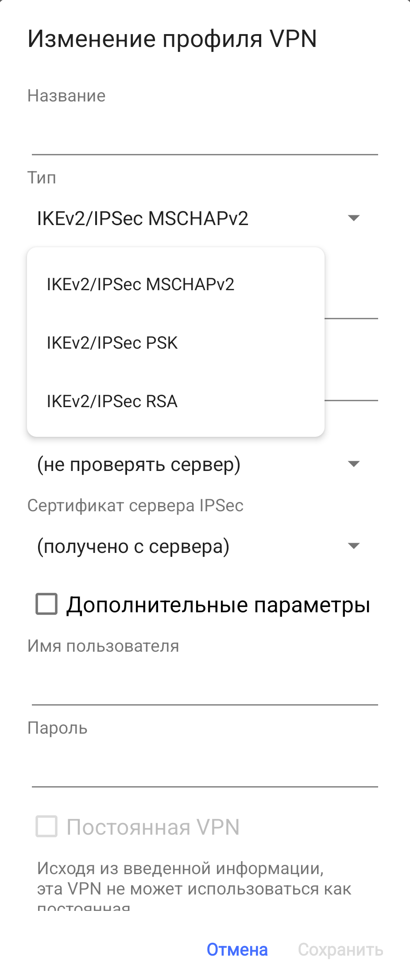Click the arrow beside (получено с сервера)
This screenshot has height=980, width=410.
tap(353, 546)
